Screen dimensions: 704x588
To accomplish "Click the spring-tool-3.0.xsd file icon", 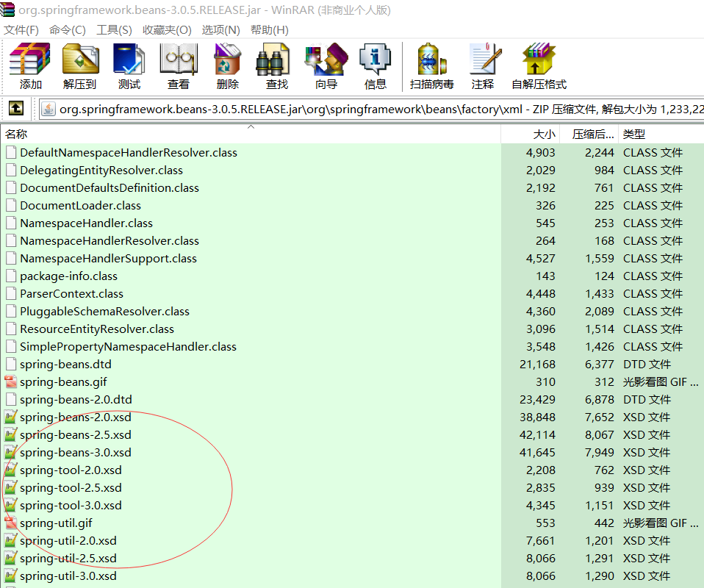I will tap(11, 506).
